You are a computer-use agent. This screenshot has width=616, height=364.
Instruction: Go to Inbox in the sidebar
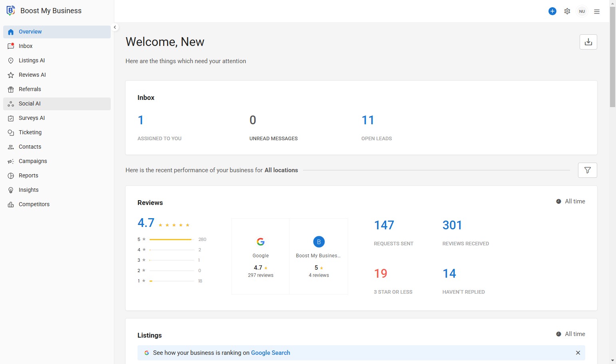(x=26, y=46)
